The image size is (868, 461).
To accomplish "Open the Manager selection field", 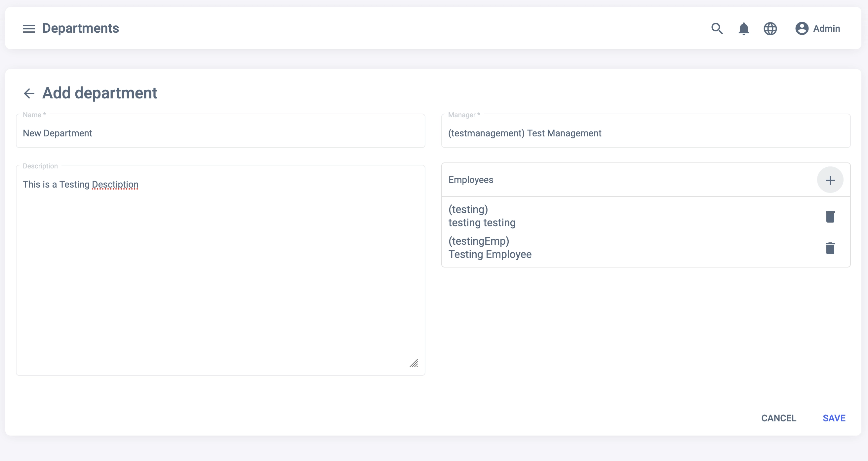I will 645,133.
